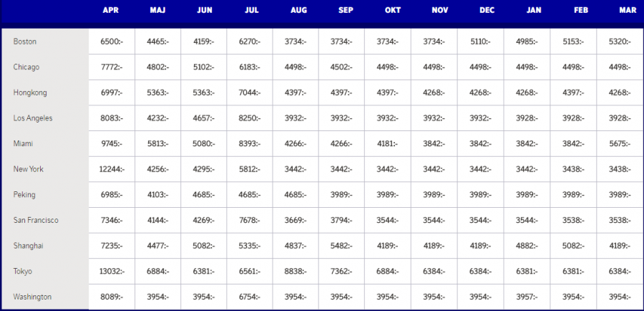This screenshot has height=311, width=644.
Task: Click Boston's December price 5110:-
Action: (481, 42)
